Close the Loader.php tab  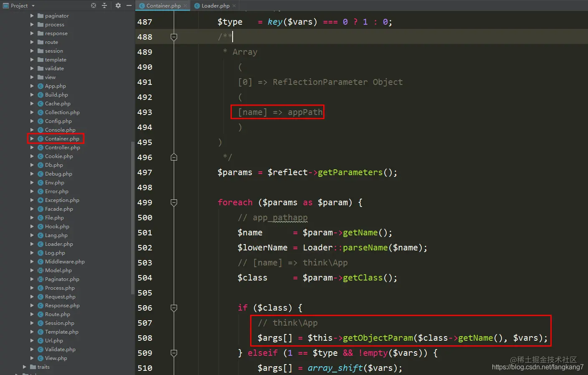[x=234, y=5]
